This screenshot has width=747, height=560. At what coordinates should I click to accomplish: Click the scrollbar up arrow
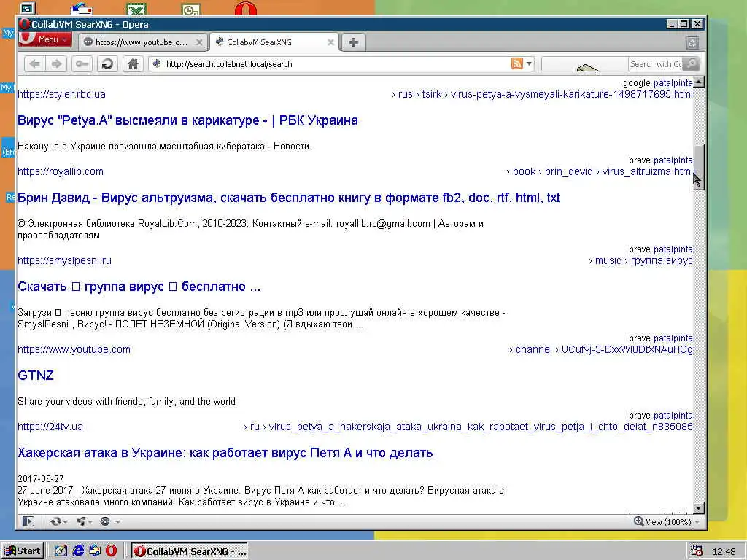[698, 82]
